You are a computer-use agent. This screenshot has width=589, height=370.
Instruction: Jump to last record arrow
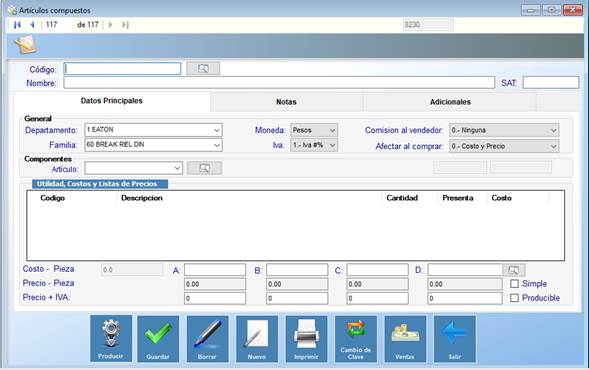(125, 25)
